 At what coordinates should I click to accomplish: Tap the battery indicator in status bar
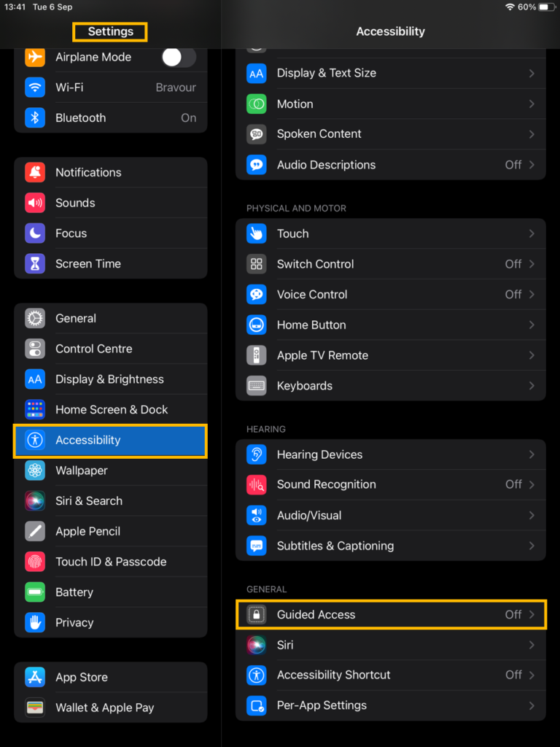click(548, 7)
